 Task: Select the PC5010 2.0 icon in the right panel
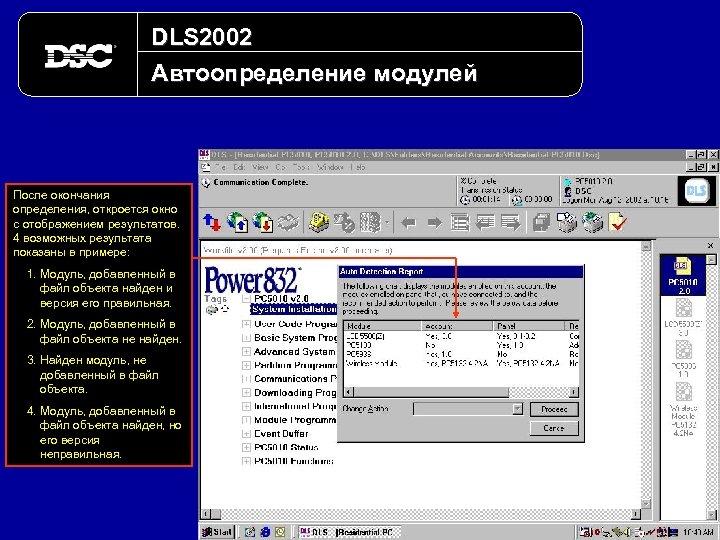(x=683, y=276)
